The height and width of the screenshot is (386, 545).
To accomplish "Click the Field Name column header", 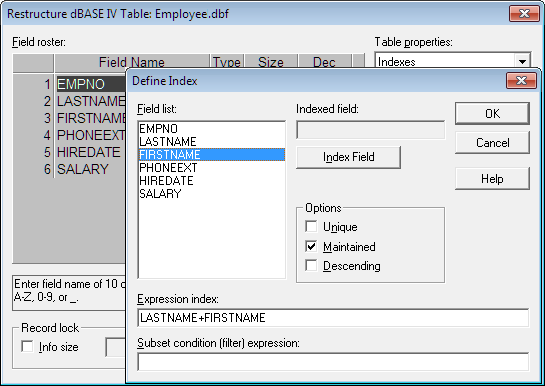I will pos(132,63).
